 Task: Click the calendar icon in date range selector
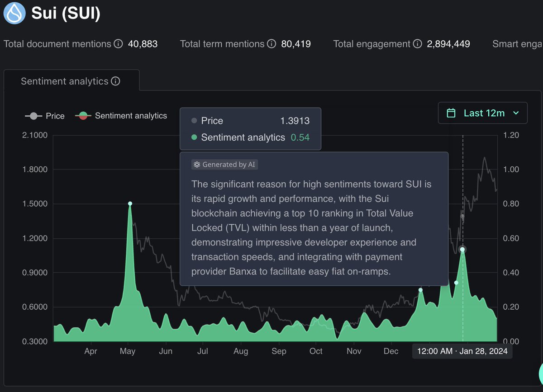point(451,113)
